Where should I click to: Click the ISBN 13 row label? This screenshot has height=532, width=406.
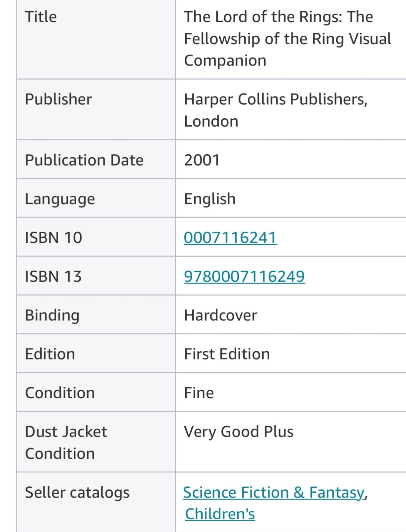[x=53, y=276]
